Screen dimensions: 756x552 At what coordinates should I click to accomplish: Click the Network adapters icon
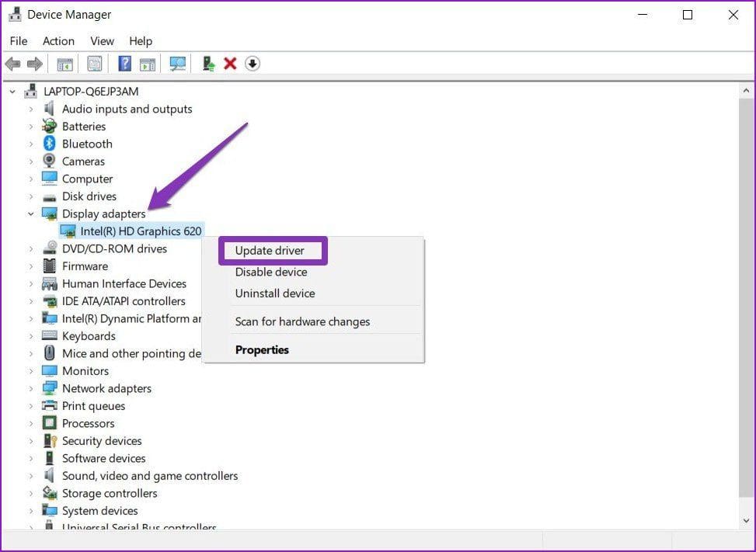click(x=49, y=388)
